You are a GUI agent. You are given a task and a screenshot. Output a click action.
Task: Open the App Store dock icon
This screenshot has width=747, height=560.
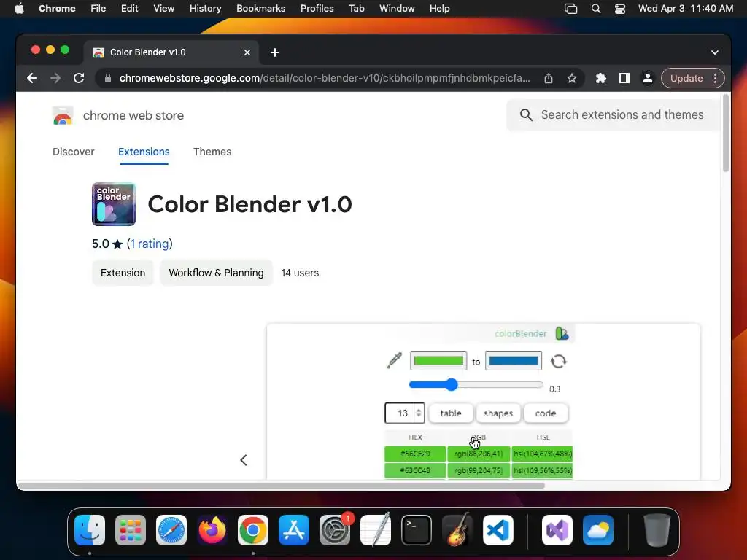(294, 530)
